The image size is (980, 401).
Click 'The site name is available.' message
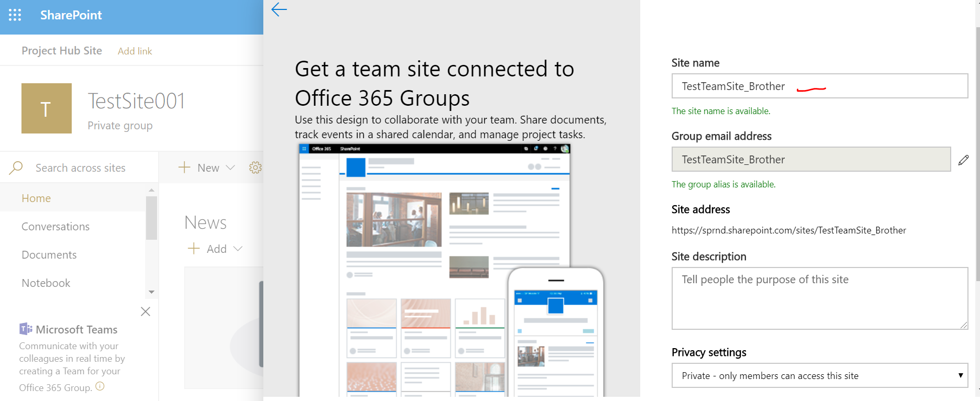point(721,111)
